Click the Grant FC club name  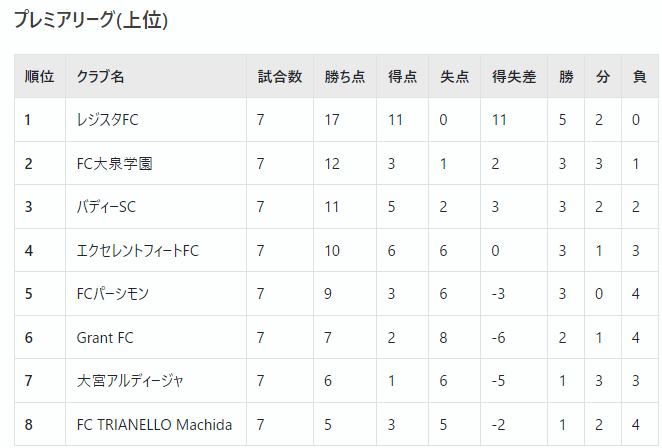pyautogui.click(x=105, y=338)
